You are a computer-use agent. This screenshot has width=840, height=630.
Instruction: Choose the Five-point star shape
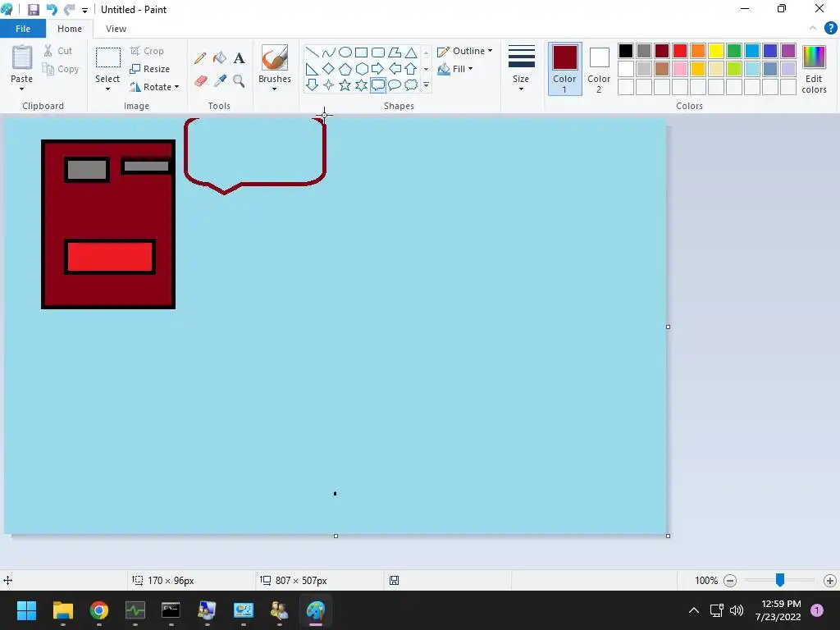345,84
